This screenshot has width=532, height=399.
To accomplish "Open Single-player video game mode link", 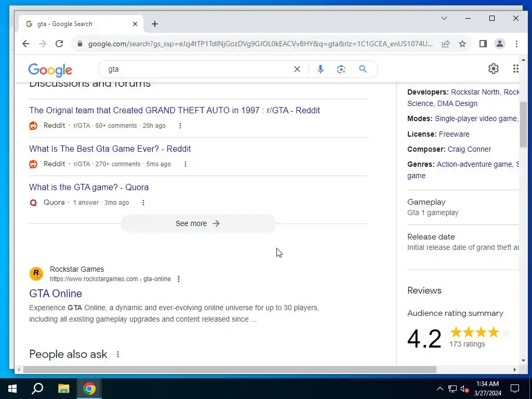I will click(x=476, y=119).
